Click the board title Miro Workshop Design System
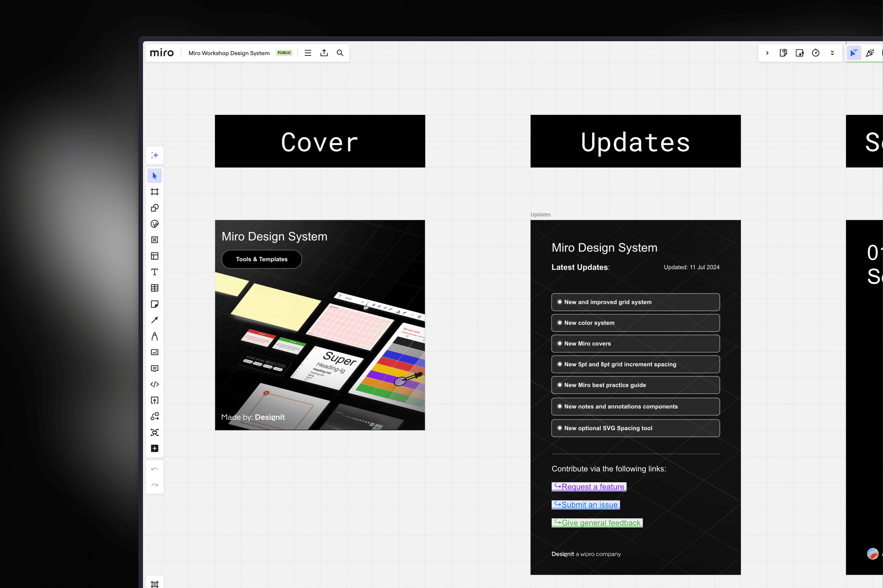This screenshot has width=883, height=588. [229, 53]
